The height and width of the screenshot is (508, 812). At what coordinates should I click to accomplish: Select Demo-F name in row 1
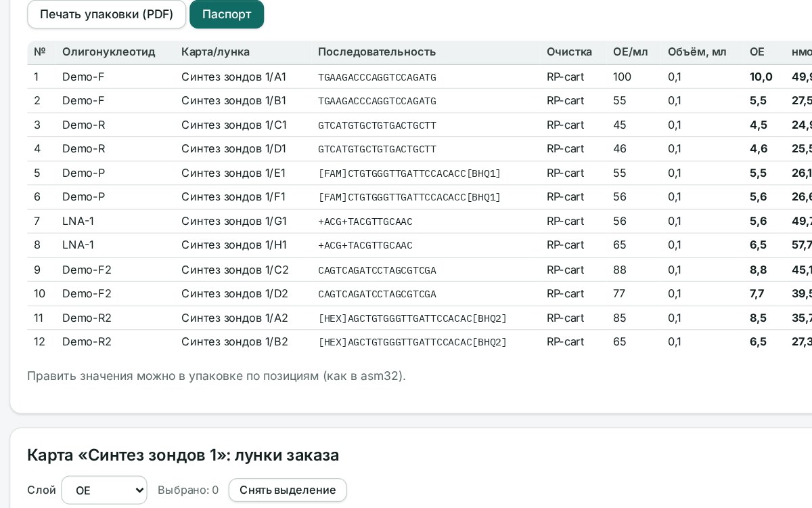pyautogui.click(x=83, y=77)
